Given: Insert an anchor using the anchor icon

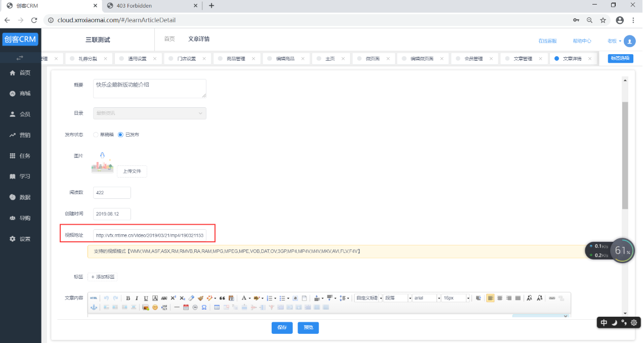Looking at the screenshot, I should tap(93, 307).
